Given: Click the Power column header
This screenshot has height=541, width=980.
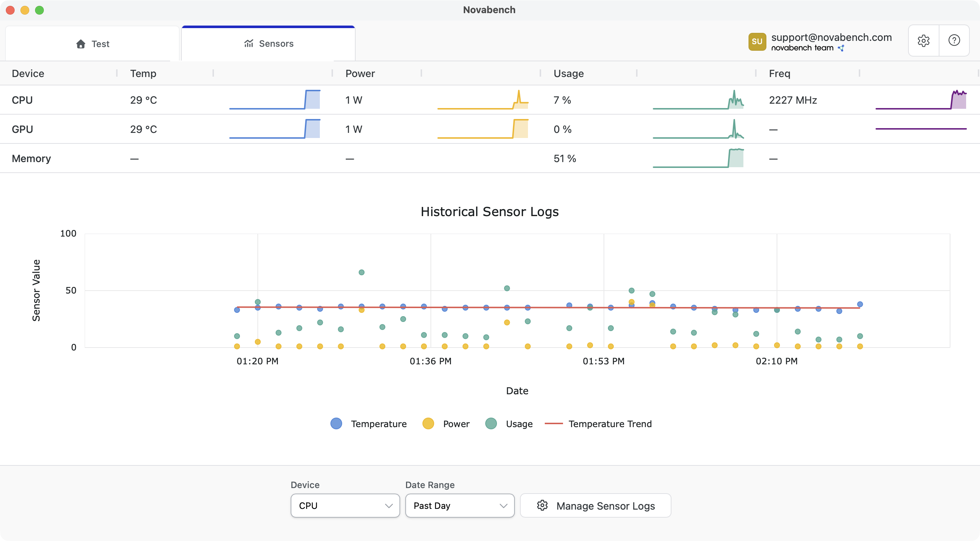Looking at the screenshot, I should pyautogui.click(x=360, y=73).
